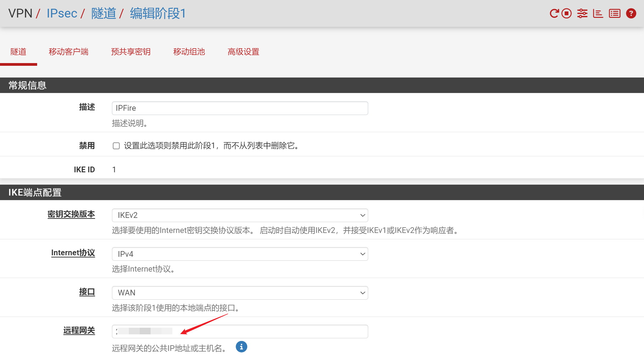Expand the Internet协议 IPv4 dropdown
This screenshot has height=360, width=644.
tap(240, 254)
